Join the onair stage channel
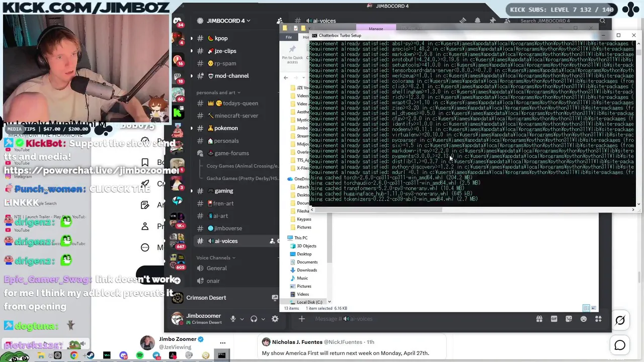 [213, 281]
